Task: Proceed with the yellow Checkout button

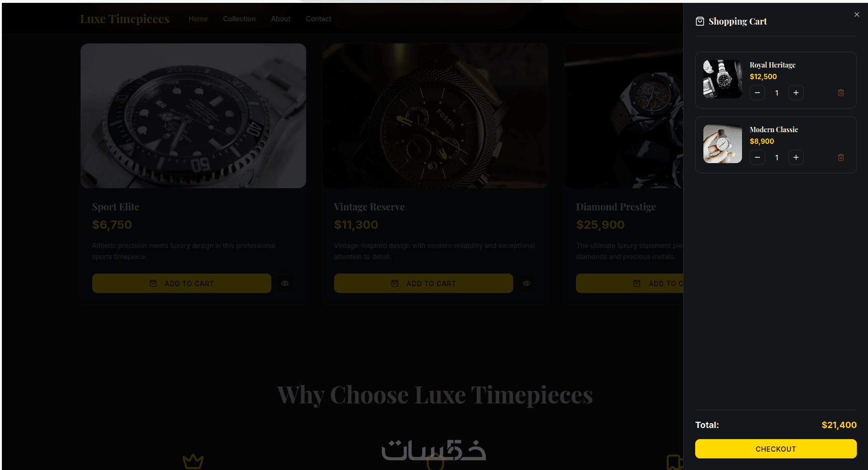Action: (x=776, y=449)
